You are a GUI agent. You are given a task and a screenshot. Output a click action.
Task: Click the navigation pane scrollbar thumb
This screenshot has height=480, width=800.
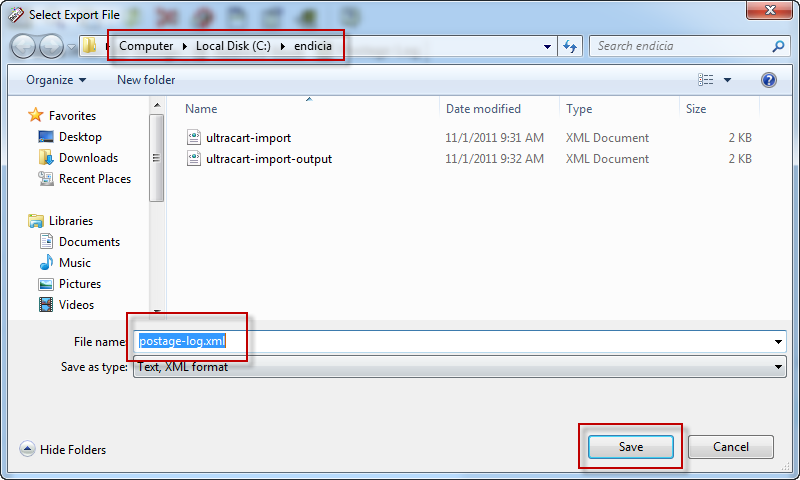pos(157,158)
